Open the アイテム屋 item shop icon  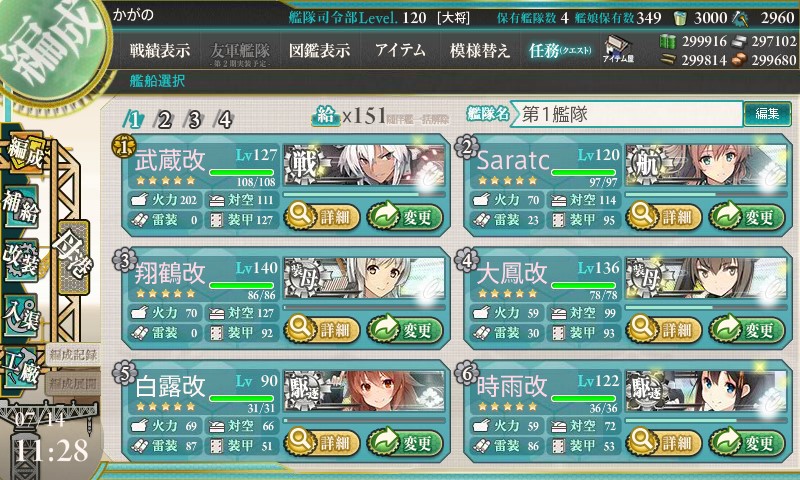point(618,49)
